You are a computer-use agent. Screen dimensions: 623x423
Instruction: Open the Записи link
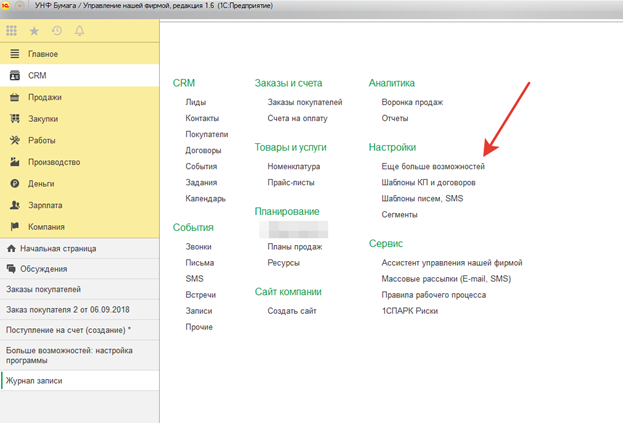pyautogui.click(x=199, y=311)
